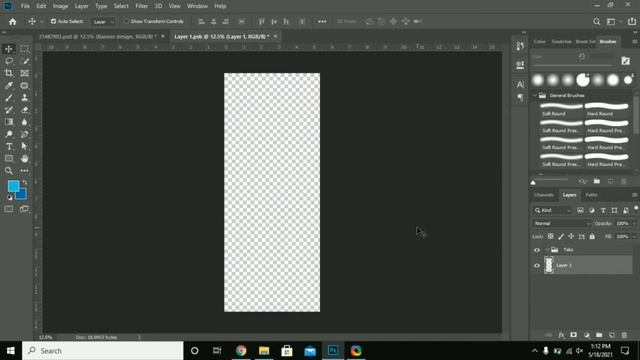The image size is (640, 360).
Task: Click the foreground color swatch
Action: pyautogui.click(x=13, y=186)
